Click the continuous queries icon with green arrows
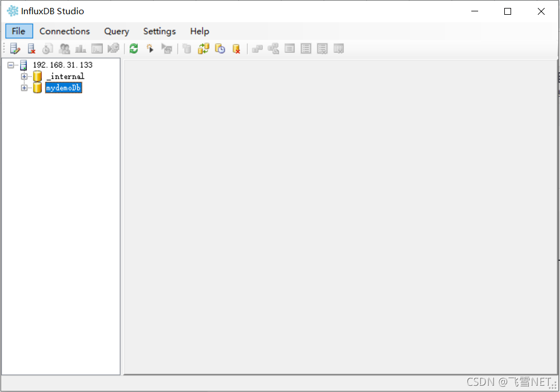Screen dimensions: 560x392 tap(204, 48)
